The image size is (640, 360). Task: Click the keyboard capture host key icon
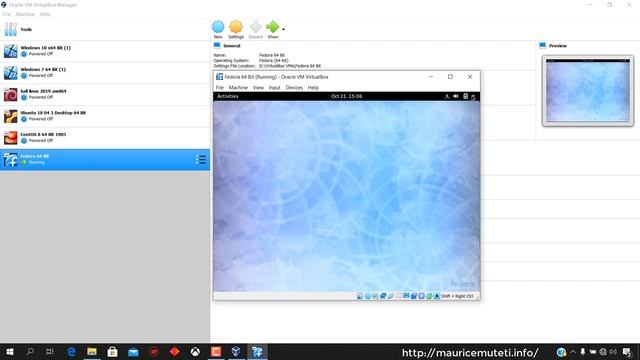click(437, 296)
